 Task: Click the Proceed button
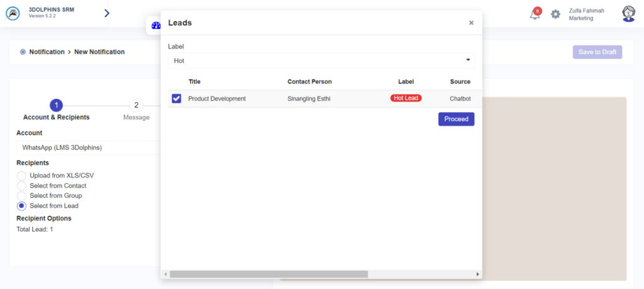tap(456, 119)
